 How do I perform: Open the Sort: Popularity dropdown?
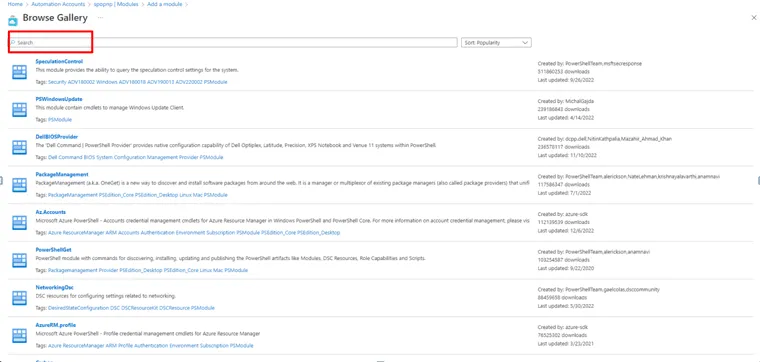[x=496, y=43]
